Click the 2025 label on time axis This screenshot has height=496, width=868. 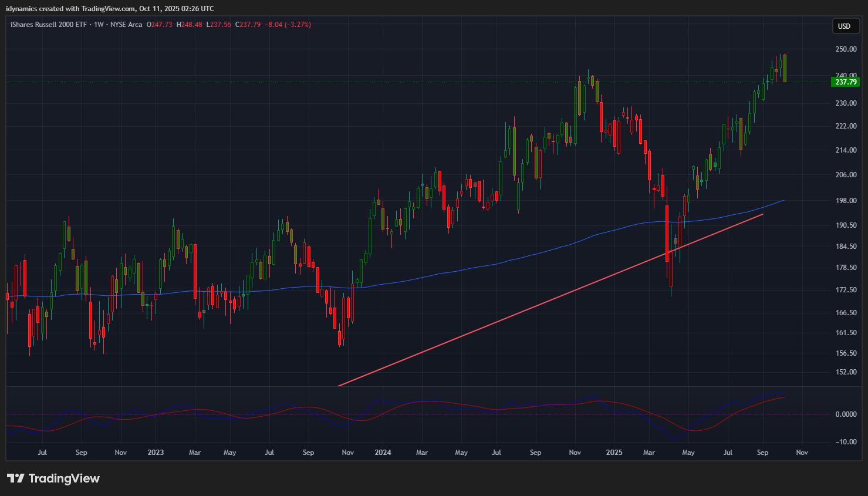coord(614,453)
